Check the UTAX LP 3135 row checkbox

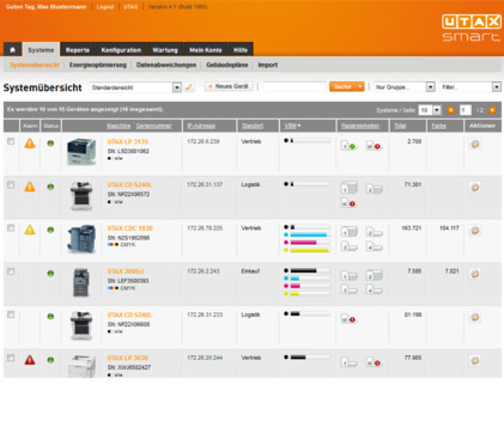(11, 142)
